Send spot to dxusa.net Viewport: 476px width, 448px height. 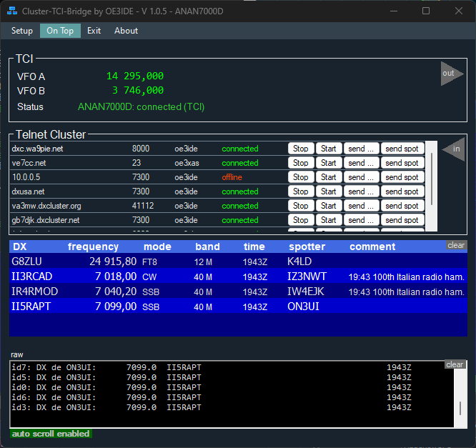tap(402, 191)
